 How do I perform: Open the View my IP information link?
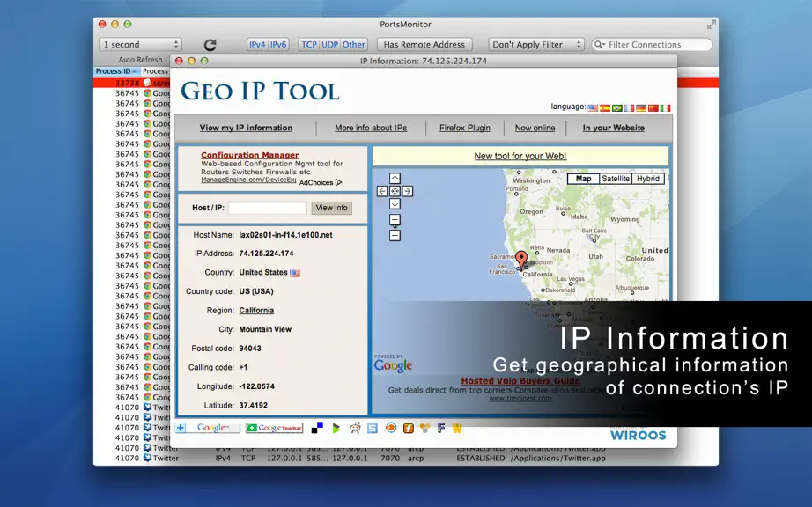pyautogui.click(x=246, y=128)
